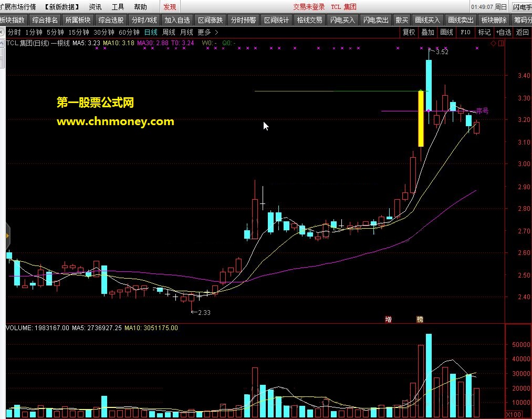Open the 资讯 menu
Screen dimensions: 532x419
click(x=95, y=7)
